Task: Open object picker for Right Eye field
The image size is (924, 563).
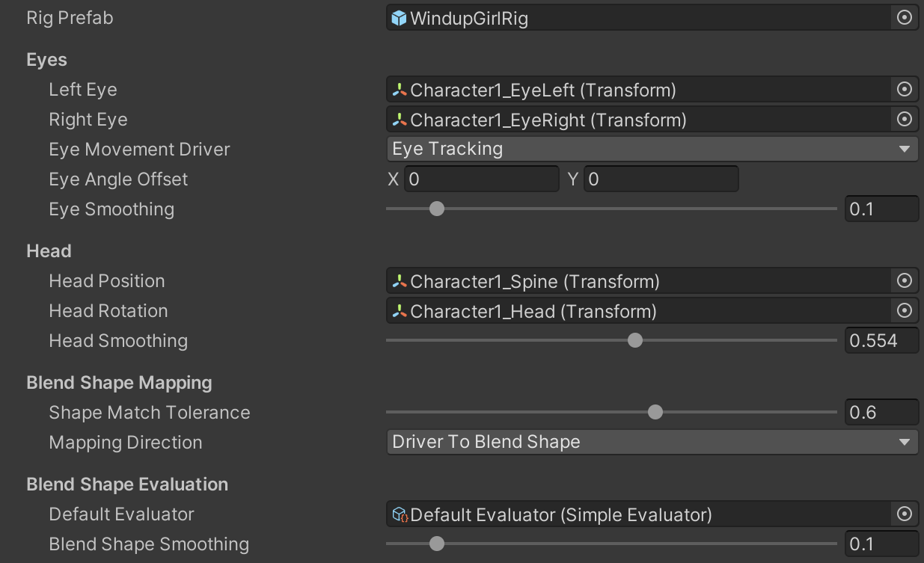Action: point(905,120)
